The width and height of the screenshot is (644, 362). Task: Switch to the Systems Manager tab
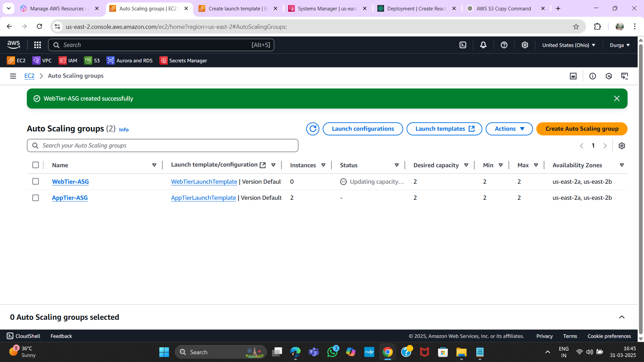(x=328, y=9)
